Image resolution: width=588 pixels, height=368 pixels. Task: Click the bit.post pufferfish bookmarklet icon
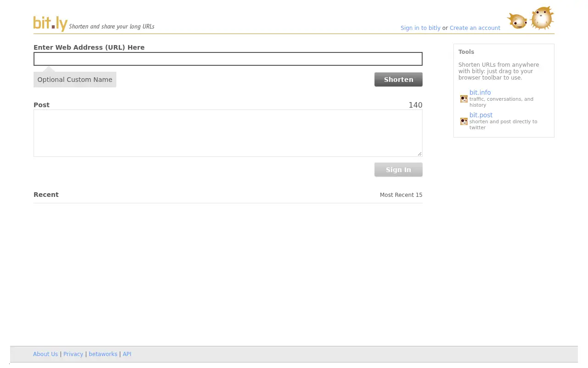click(x=464, y=121)
